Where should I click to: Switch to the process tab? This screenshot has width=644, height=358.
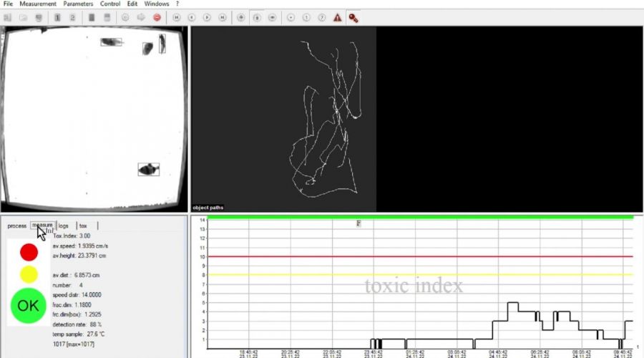click(x=17, y=226)
